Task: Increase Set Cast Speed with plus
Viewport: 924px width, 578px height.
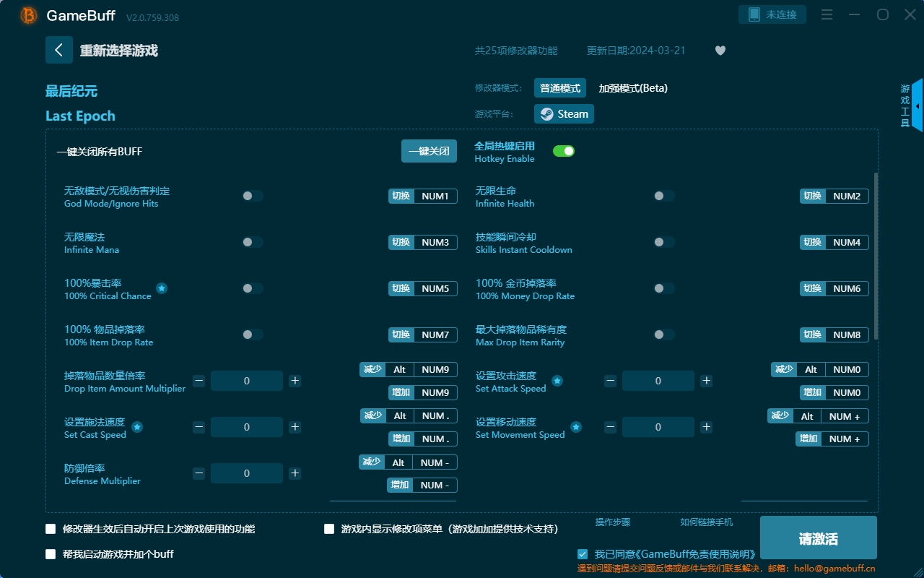Action: 295,427
